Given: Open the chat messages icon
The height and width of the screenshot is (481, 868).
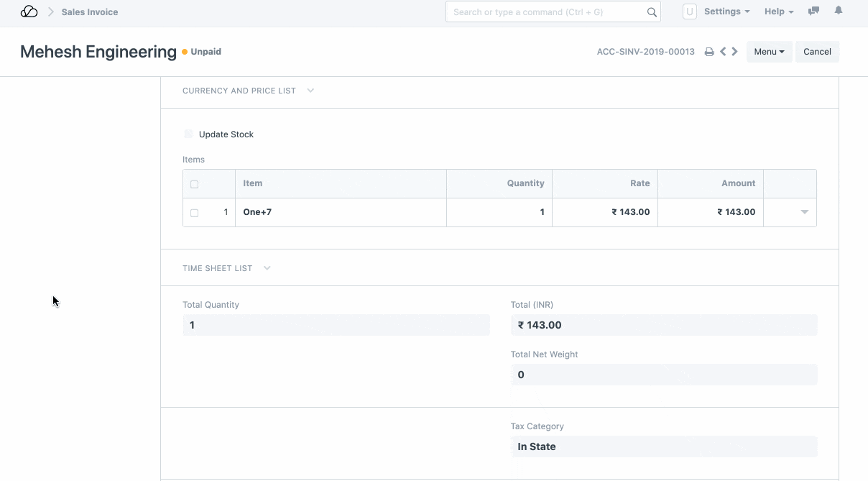Looking at the screenshot, I should tap(813, 12).
